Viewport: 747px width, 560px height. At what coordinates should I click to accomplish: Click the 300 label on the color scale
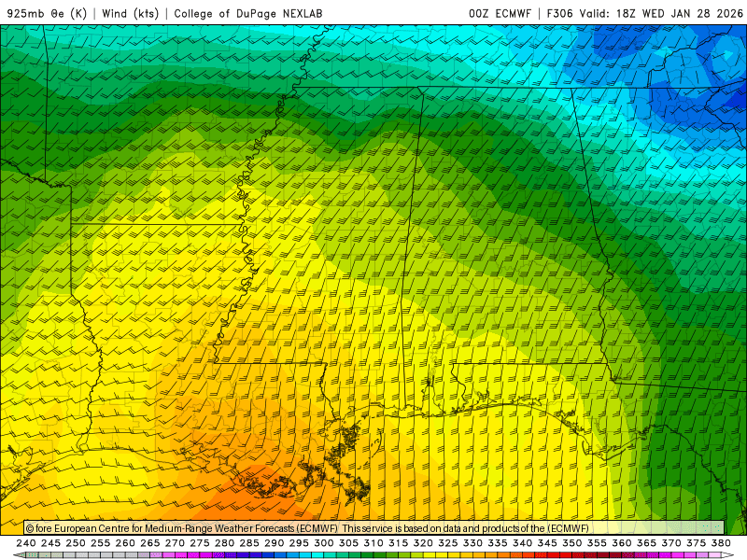(x=324, y=543)
